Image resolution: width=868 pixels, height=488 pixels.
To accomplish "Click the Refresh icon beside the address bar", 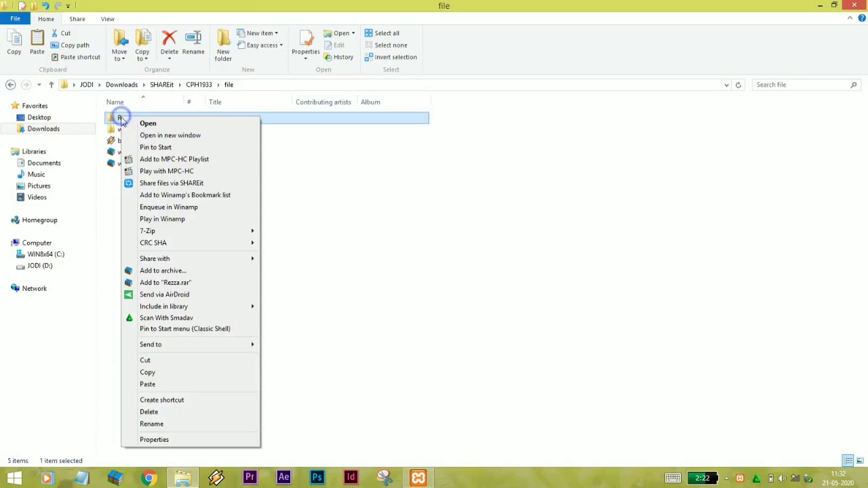I will [x=738, y=85].
